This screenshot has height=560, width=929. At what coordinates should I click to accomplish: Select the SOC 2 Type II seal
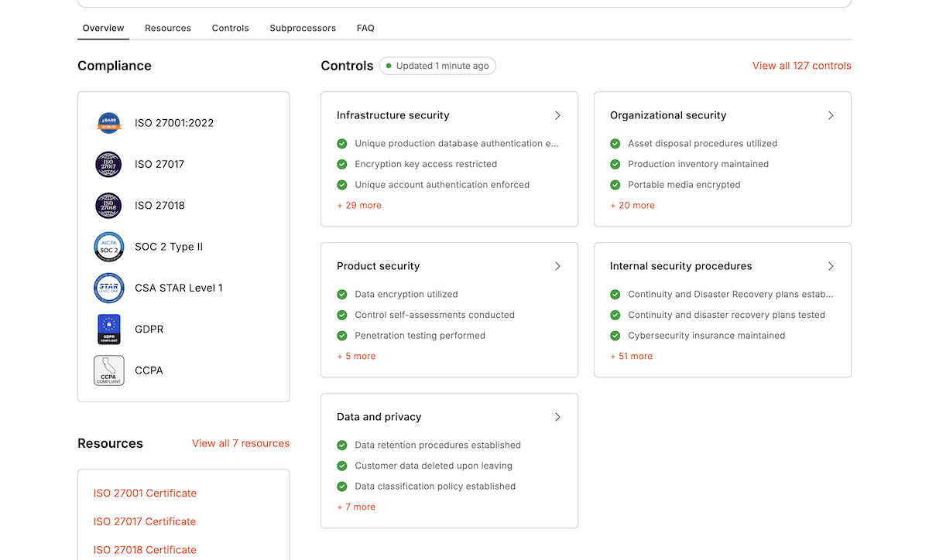[108, 246]
